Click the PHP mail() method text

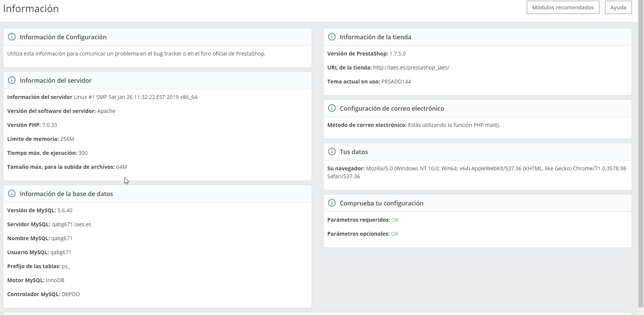click(454, 125)
